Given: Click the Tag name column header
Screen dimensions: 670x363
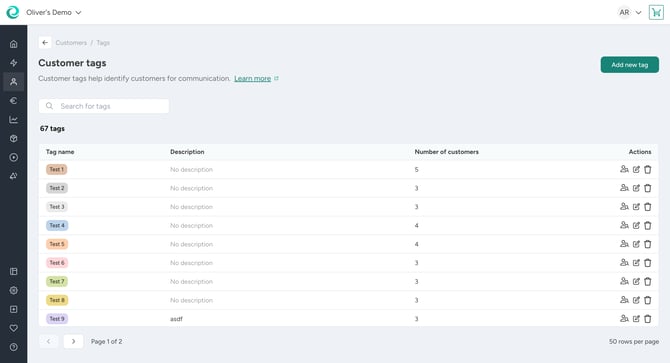Looking at the screenshot, I should point(60,152).
